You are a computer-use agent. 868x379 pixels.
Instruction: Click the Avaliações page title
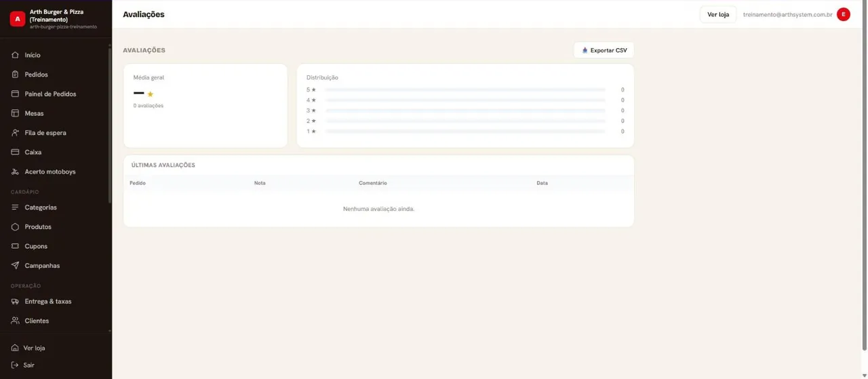(144, 14)
